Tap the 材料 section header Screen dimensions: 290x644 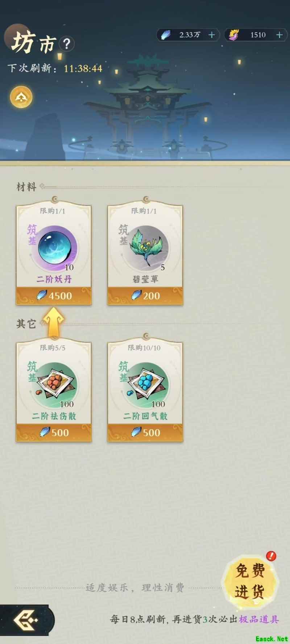(x=26, y=187)
